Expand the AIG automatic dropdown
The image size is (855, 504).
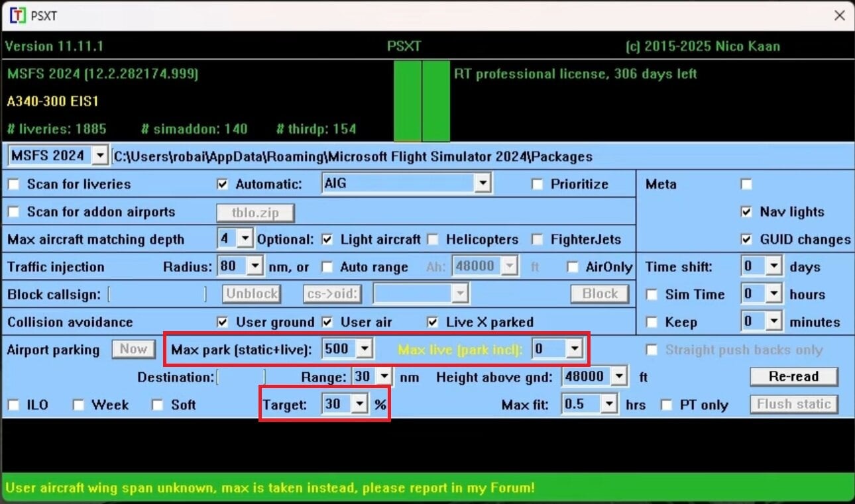coord(483,183)
